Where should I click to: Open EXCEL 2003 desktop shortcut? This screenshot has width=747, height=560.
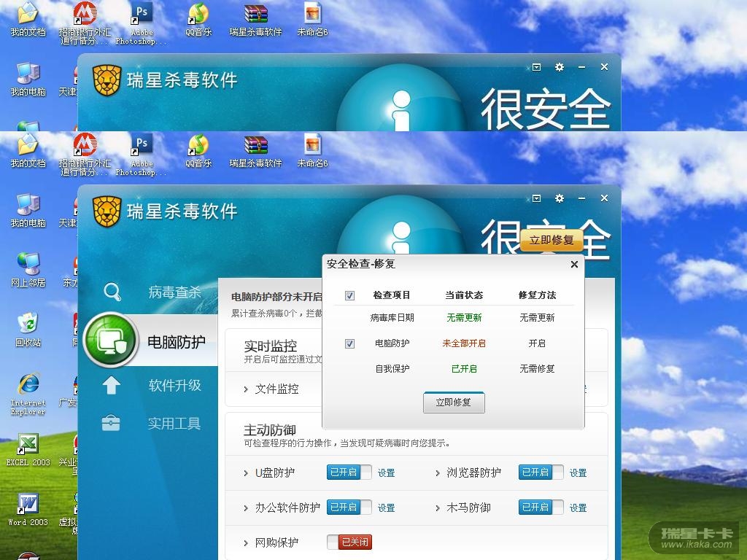(x=28, y=450)
